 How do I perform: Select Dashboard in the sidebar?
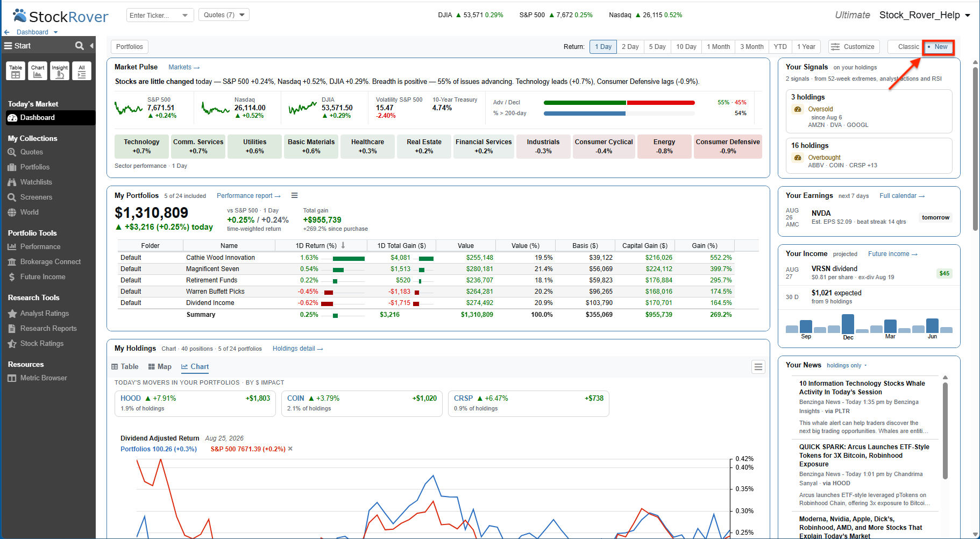[x=51, y=117]
